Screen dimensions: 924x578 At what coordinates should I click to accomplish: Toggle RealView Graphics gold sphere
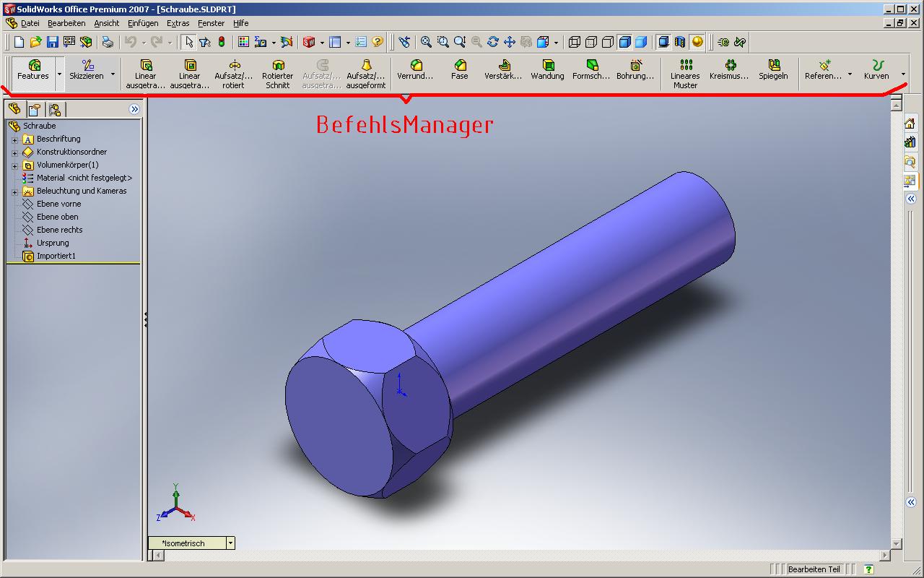pyautogui.click(x=697, y=42)
